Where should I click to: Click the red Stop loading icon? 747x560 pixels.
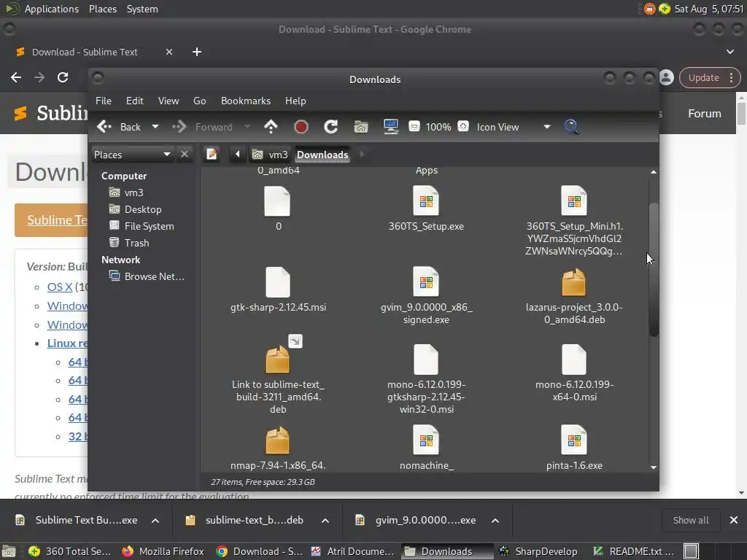tap(301, 127)
